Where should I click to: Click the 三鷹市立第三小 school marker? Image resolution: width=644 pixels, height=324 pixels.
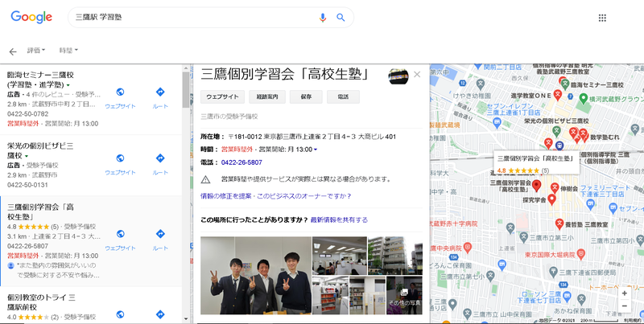[x=523, y=237]
